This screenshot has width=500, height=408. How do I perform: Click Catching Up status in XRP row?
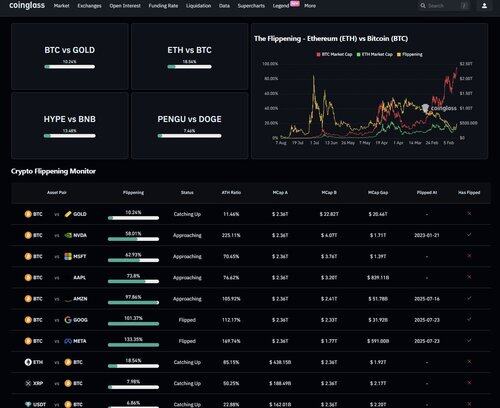coord(187,383)
